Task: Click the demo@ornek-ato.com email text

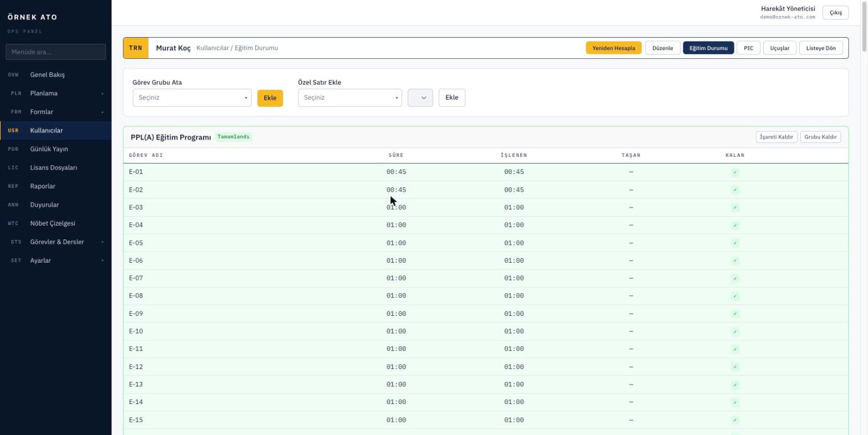Action: (x=788, y=17)
